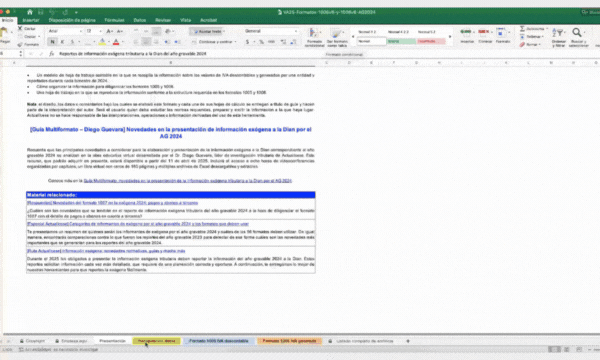Select the green Buena cell style
Image resolution: width=600 pixels, height=360 pixels.
point(401,41)
